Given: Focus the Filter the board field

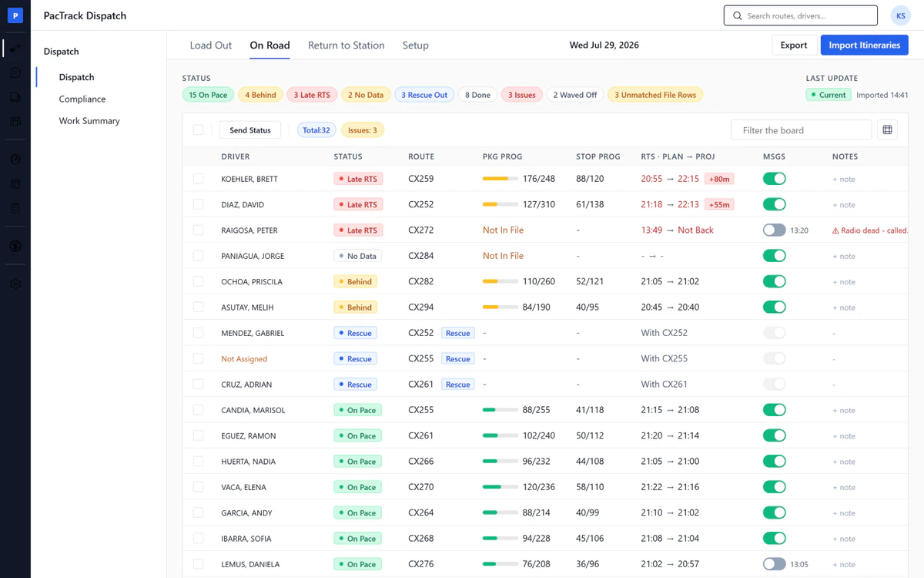Looking at the screenshot, I should click(801, 130).
